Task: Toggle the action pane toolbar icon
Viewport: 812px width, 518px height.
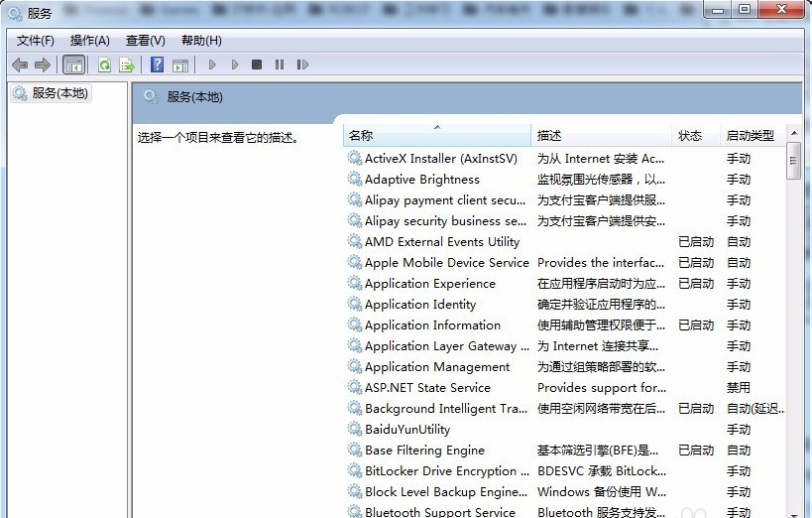Action: point(180,65)
